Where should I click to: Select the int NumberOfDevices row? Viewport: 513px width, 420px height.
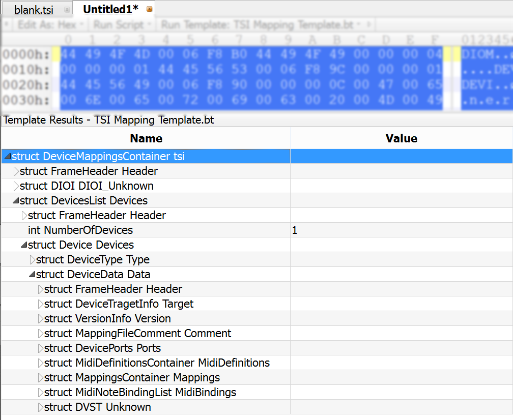coord(80,230)
